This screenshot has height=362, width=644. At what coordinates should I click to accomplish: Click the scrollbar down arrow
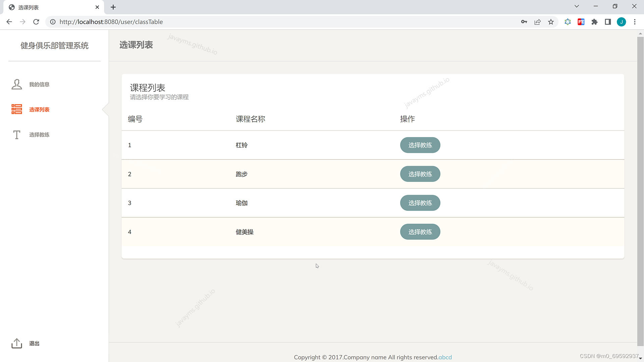coord(640,359)
